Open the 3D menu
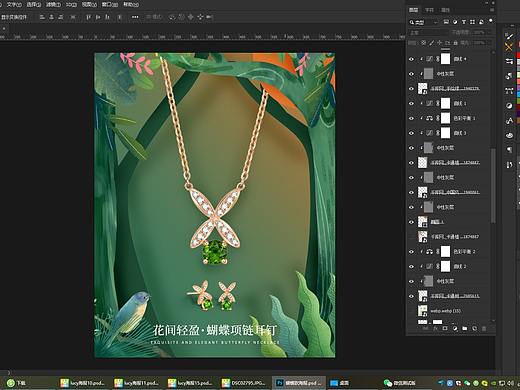This screenshot has height=390, width=520. (71, 4)
